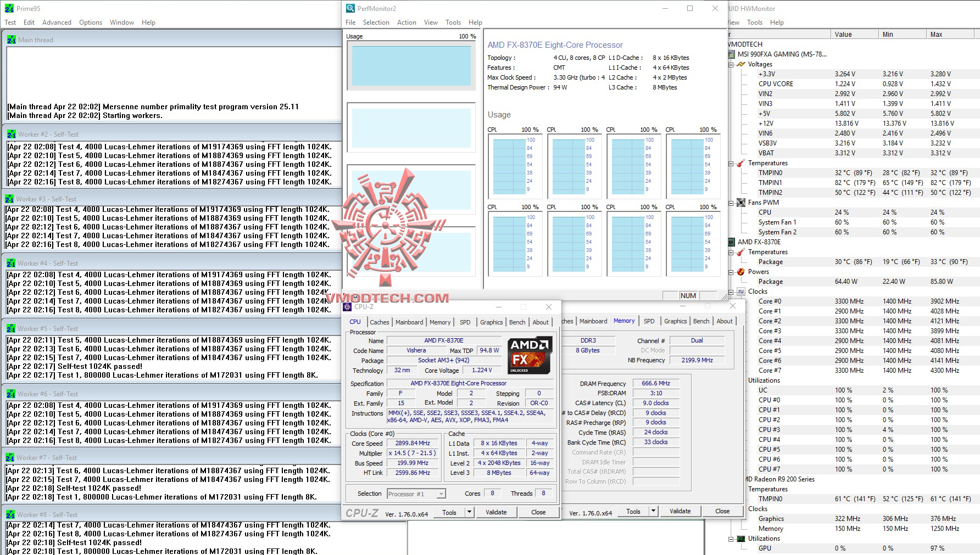Switch to the Mainboard tab in the front CPU-Z window
The height and width of the screenshot is (555, 980).
(409, 322)
